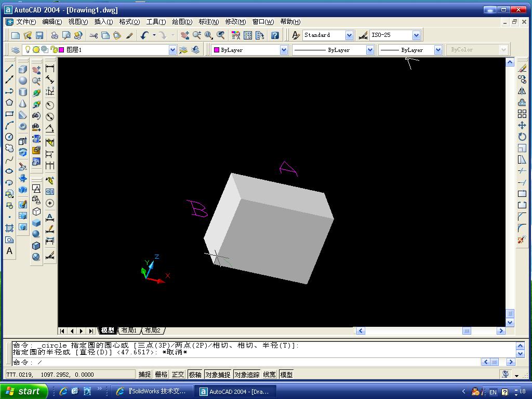Open the Hatch tool
532x399 pixels.
click(9, 228)
